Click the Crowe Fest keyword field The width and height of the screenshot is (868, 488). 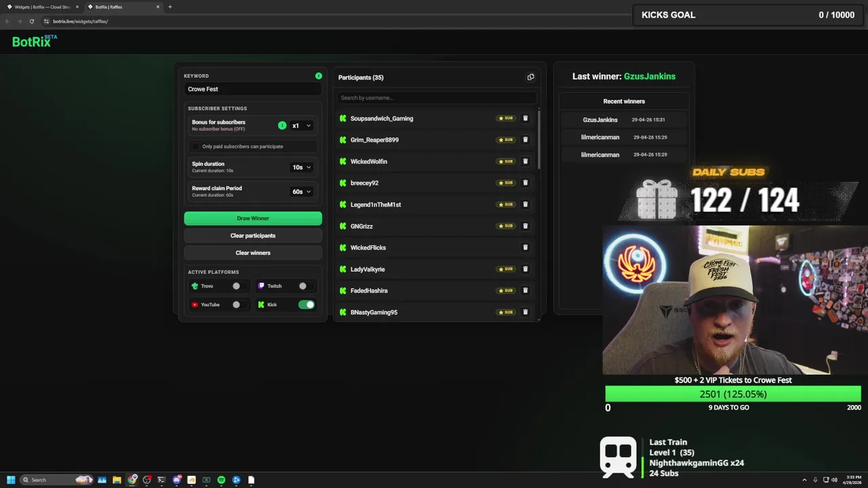coord(253,89)
